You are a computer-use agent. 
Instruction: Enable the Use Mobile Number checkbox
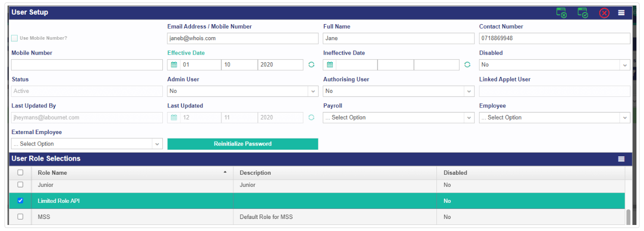15,38
